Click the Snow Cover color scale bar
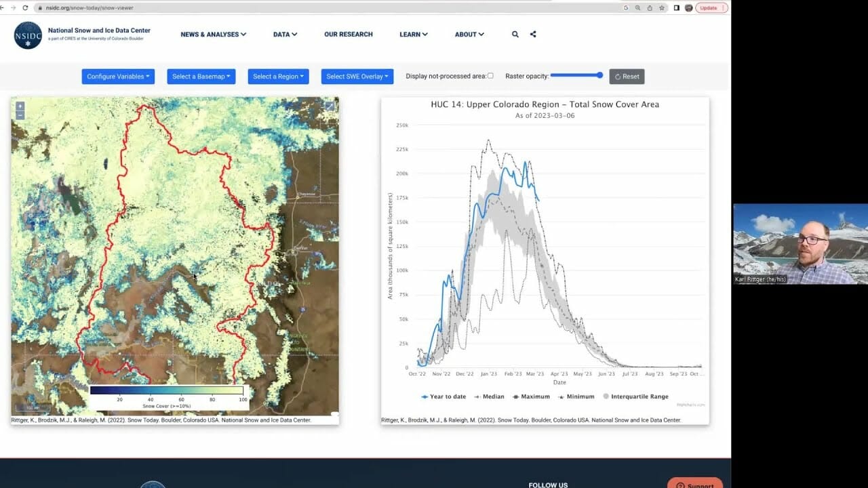 pos(167,390)
